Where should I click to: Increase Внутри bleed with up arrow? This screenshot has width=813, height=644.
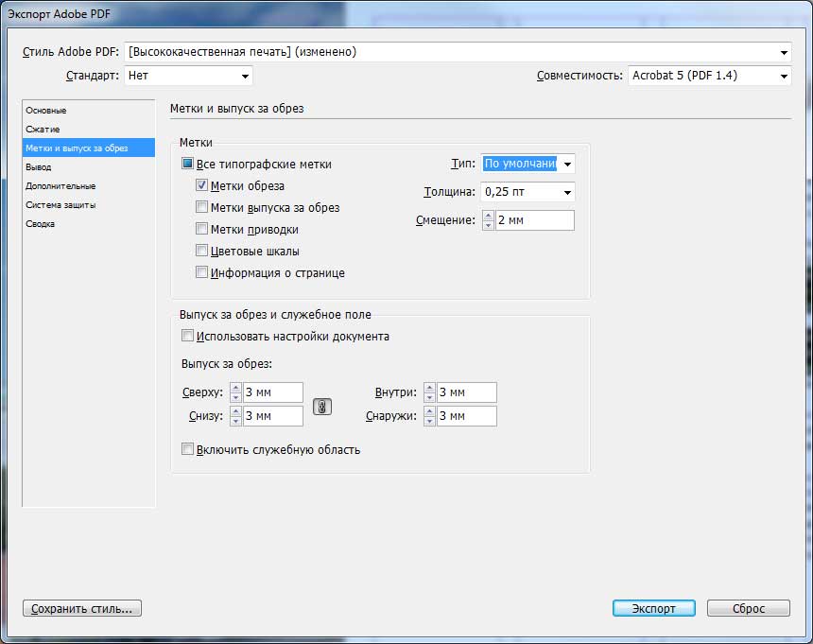point(429,388)
